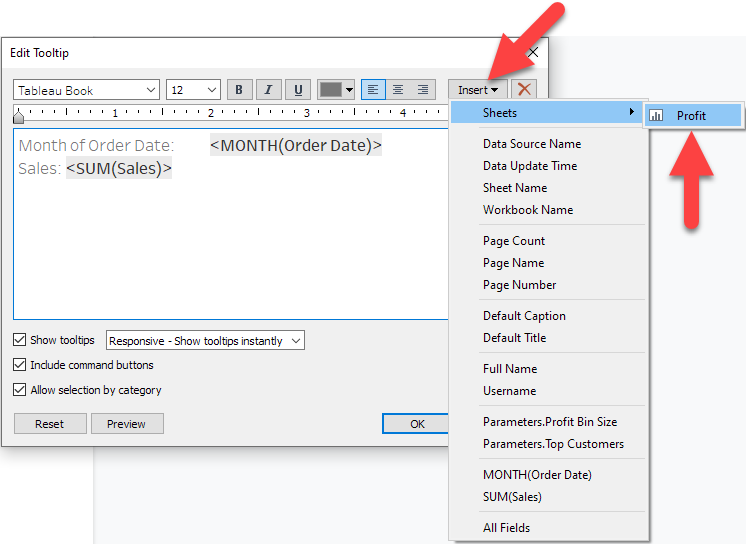Image resolution: width=746 pixels, height=544 pixels.
Task: Toggle underline text formatting
Action: 297,90
